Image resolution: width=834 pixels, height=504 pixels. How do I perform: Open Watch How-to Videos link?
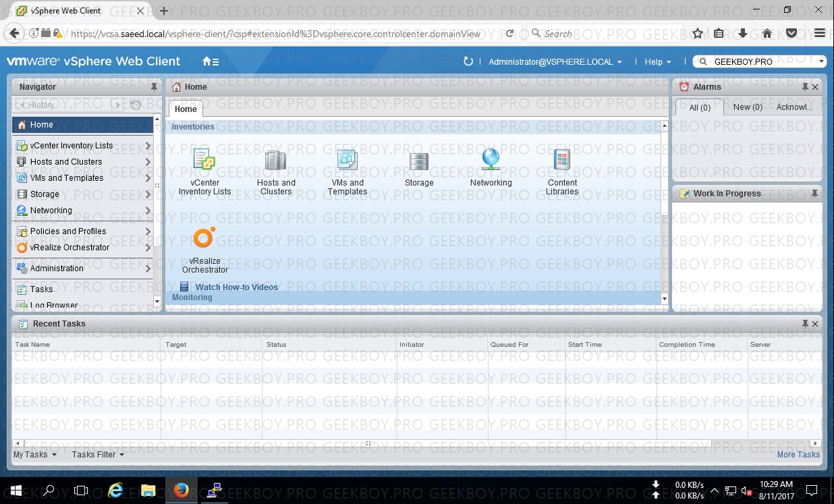pos(236,287)
